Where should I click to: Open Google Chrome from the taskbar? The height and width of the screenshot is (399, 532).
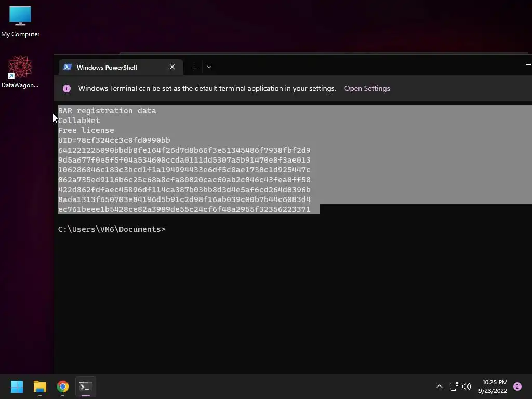[x=63, y=387]
